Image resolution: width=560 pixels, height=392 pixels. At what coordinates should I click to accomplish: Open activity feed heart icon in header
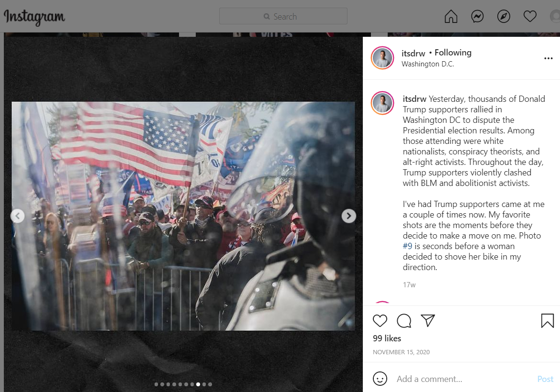530,16
